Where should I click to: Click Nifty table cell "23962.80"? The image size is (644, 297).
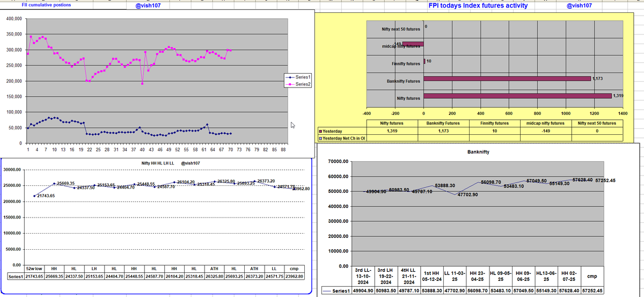(294, 276)
